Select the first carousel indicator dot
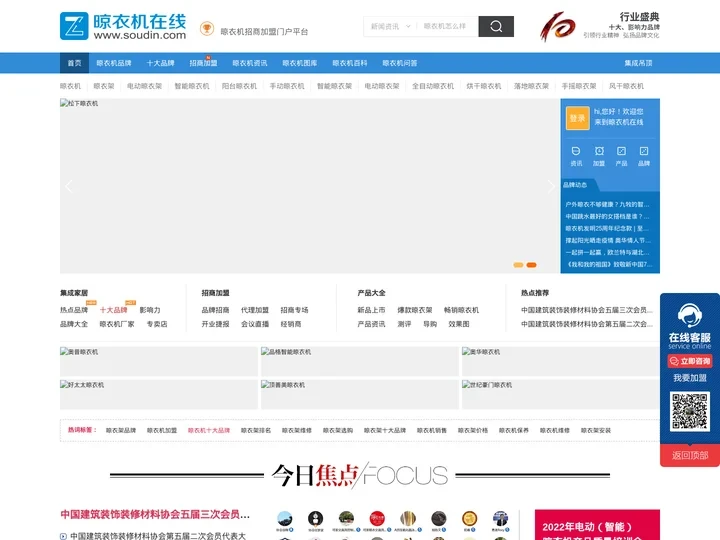Image resolution: width=720 pixels, height=540 pixels. [x=518, y=265]
